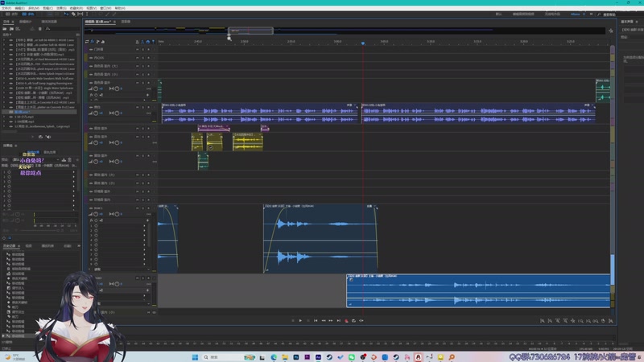Open Premiere Pro from the Windows taskbar
The image size is (644, 362).
coord(307,357)
